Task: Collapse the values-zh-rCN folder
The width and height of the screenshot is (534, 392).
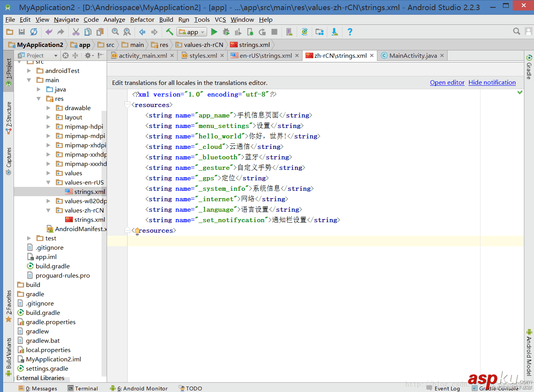Action: [x=48, y=211]
